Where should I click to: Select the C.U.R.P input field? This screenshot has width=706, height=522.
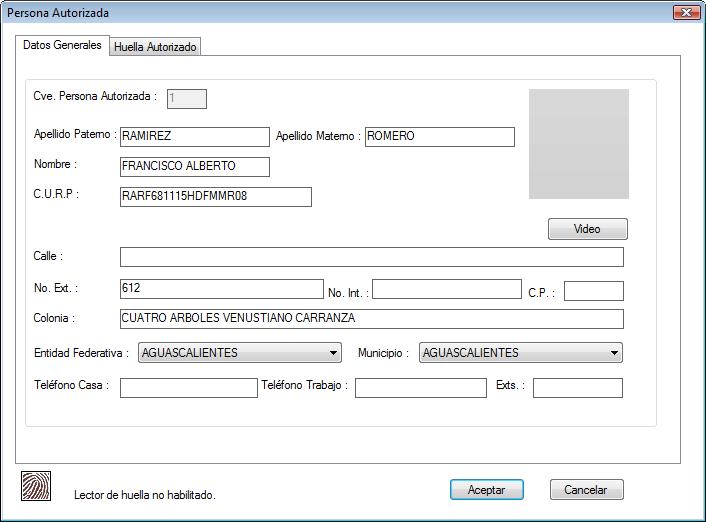[215, 196]
